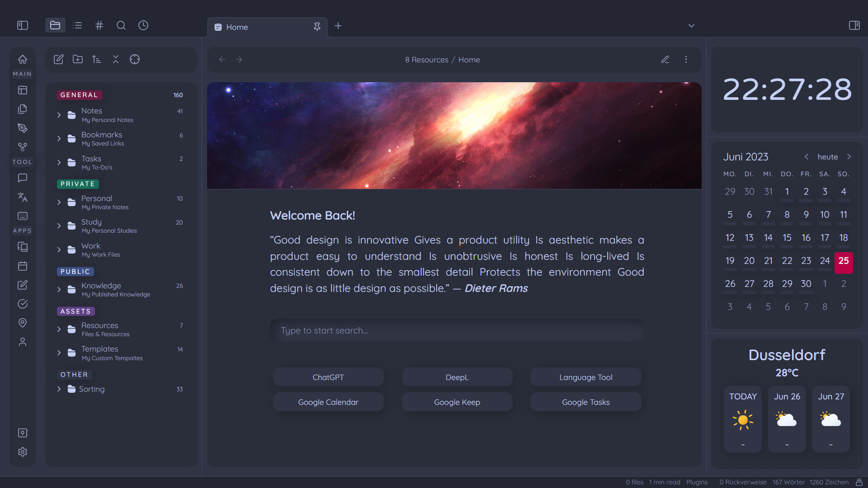This screenshot has width=868, height=488.
Task: Edit the current note with the pencil icon
Action: pos(665,59)
